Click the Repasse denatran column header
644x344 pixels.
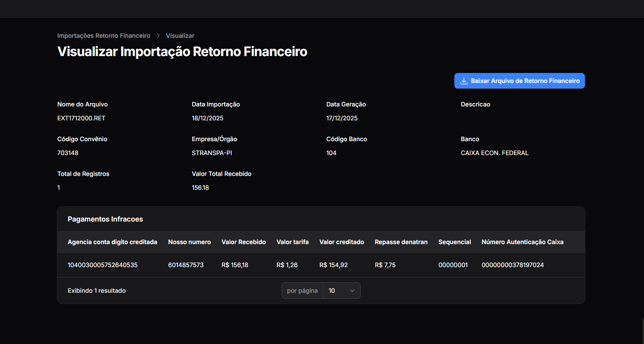coord(401,242)
